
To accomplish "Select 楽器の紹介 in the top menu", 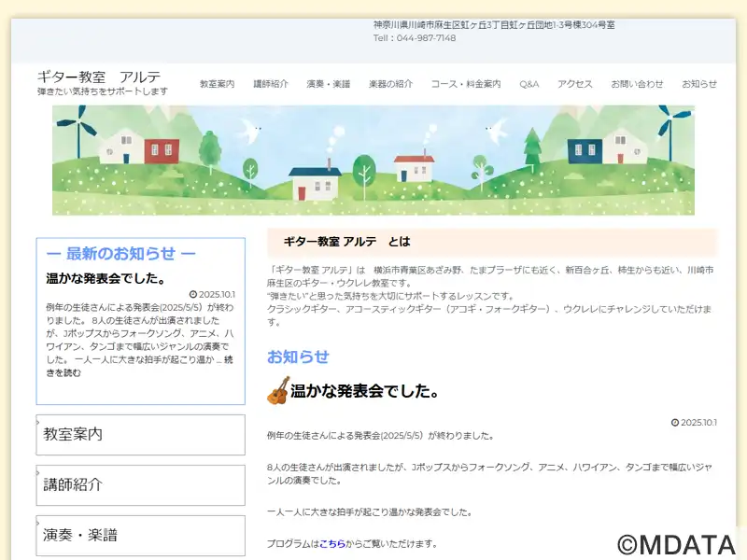I will [390, 84].
